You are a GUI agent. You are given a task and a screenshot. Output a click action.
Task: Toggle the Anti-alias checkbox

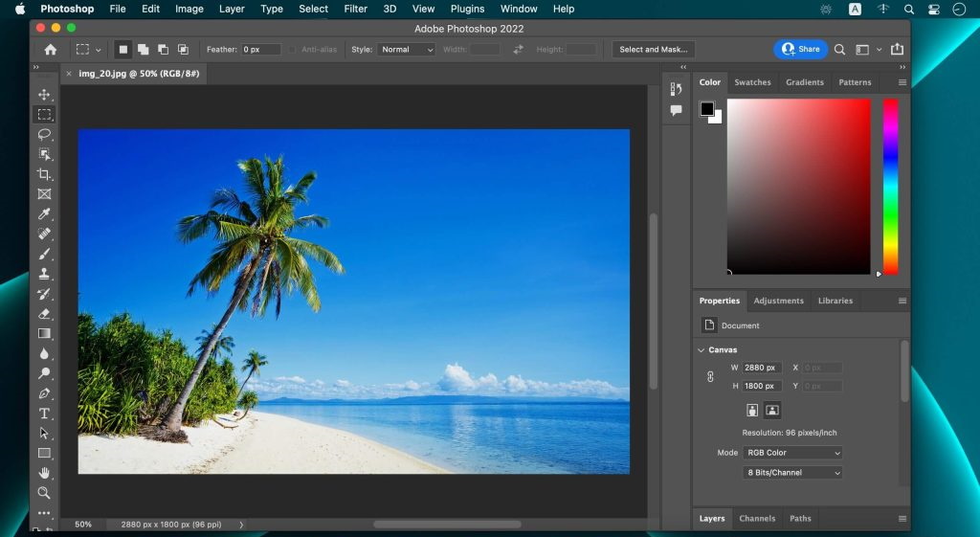pos(292,50)
